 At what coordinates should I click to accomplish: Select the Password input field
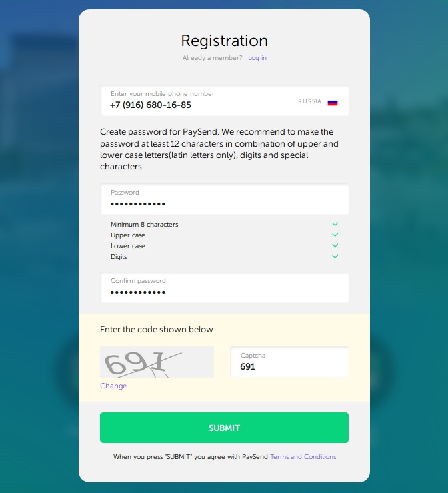point(224,199)
